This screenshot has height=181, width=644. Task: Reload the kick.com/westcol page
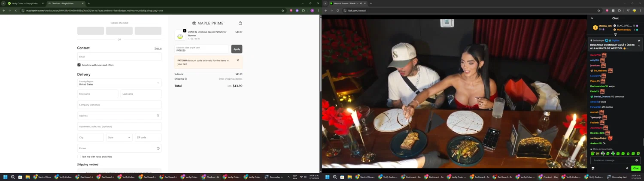tap(337, 11)
